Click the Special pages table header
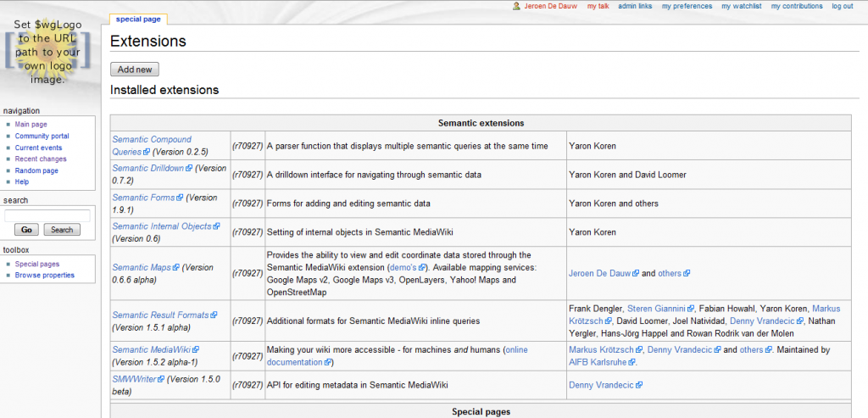This screenshot has width=868, height=418. [x=481, y=411]
